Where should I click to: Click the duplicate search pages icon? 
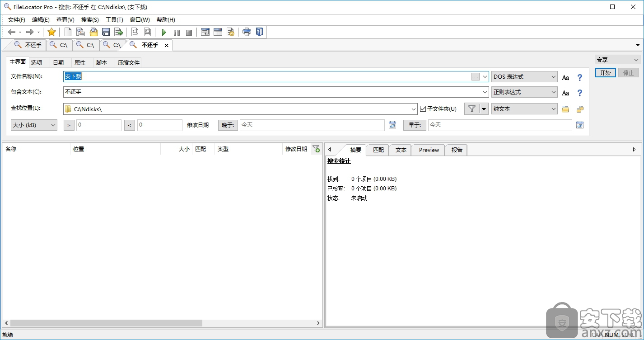[x=80, y=32]
